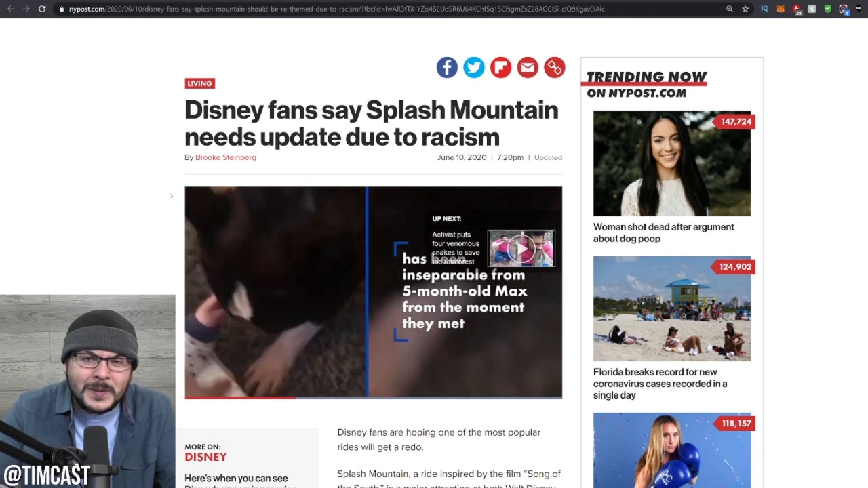This screenshot has width=868, height=488.
Task: Bookmark this page with the star icon
Action: [745, 9]
